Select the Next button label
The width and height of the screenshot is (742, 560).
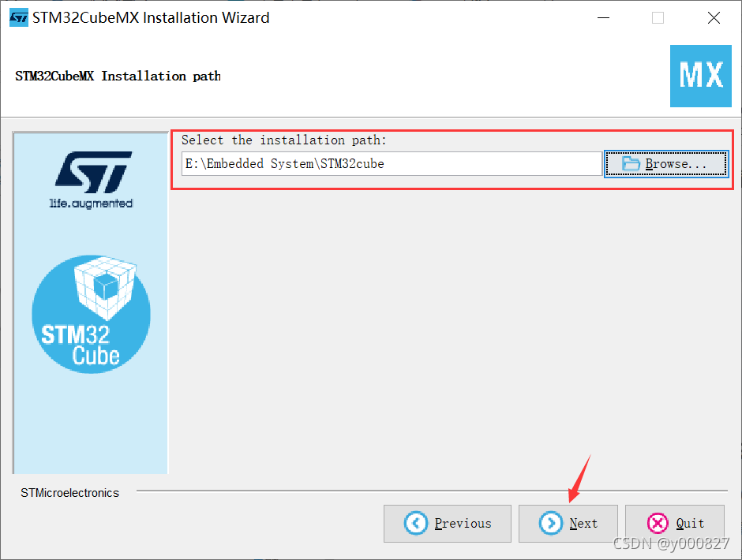583,523
